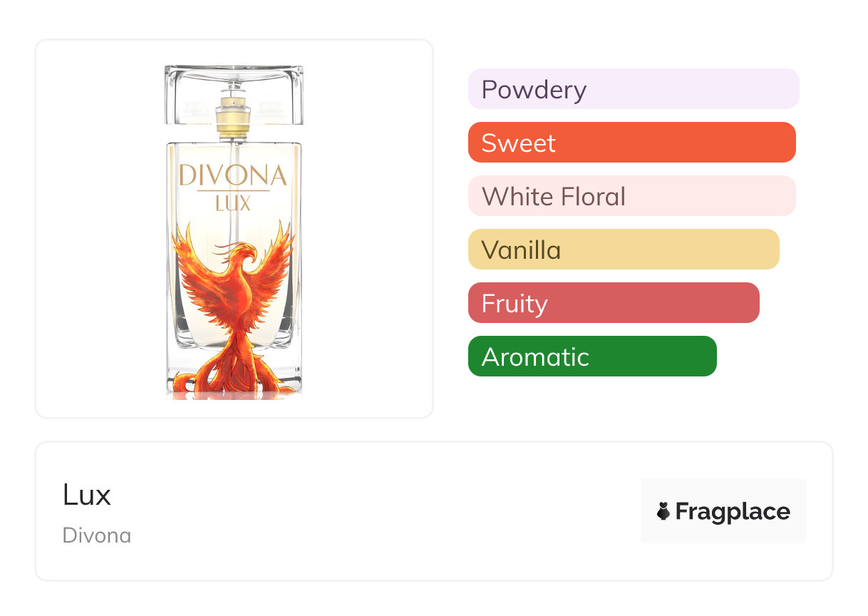
Task: Select the green Aromatic accord bar
Action: (x=592, y=356)
